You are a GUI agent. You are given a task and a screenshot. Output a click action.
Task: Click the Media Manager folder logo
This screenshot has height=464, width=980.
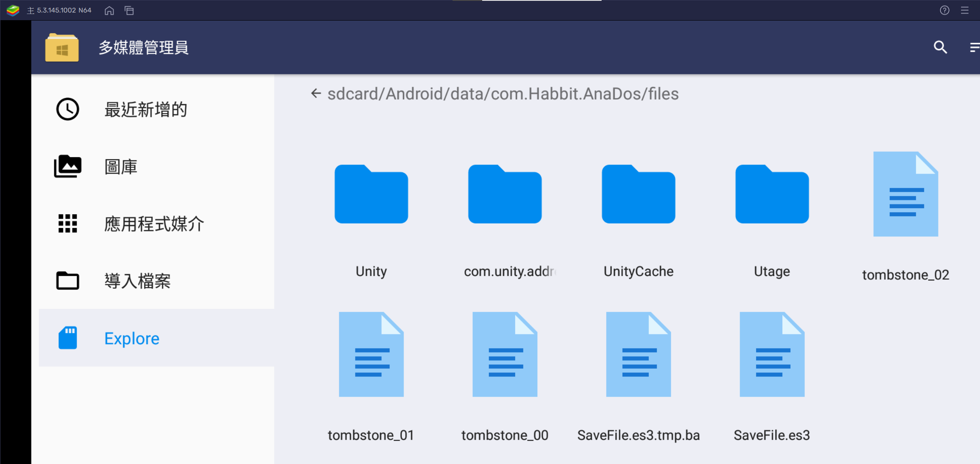(x=62, y=47)
